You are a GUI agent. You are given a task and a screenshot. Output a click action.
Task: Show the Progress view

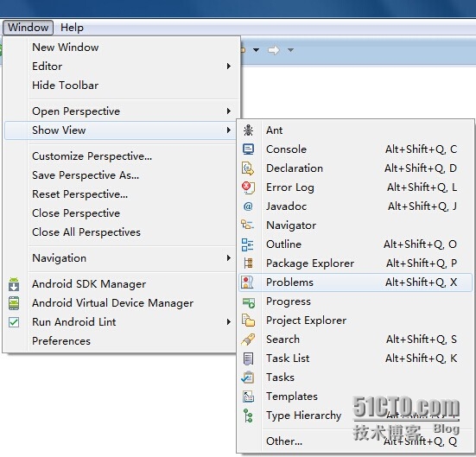pyautogui.click(x=355, y=301)
